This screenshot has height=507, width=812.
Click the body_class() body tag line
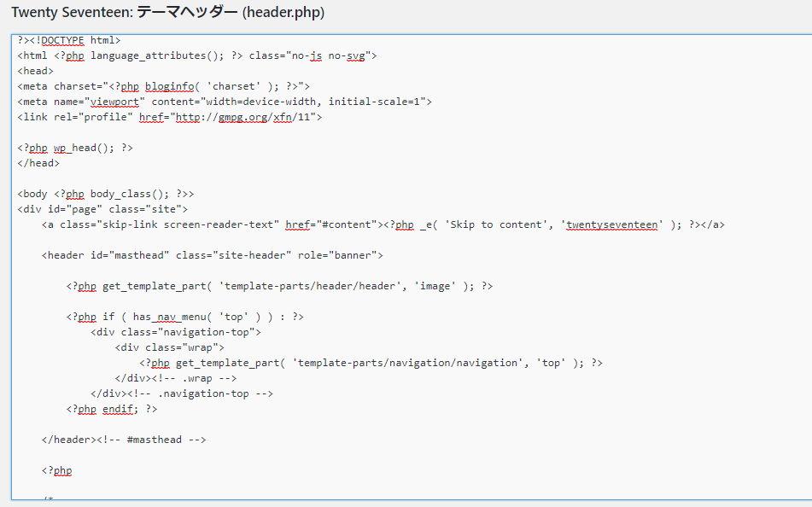106,195
